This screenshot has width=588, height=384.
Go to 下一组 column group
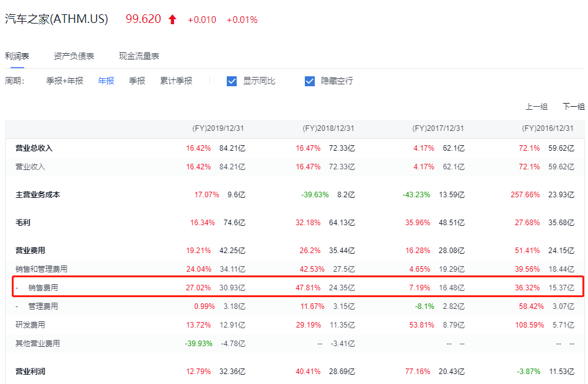click(573, 107)
